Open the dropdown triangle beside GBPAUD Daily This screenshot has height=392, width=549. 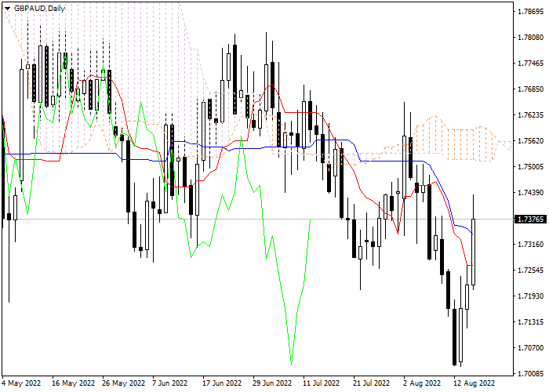point(7,9)
